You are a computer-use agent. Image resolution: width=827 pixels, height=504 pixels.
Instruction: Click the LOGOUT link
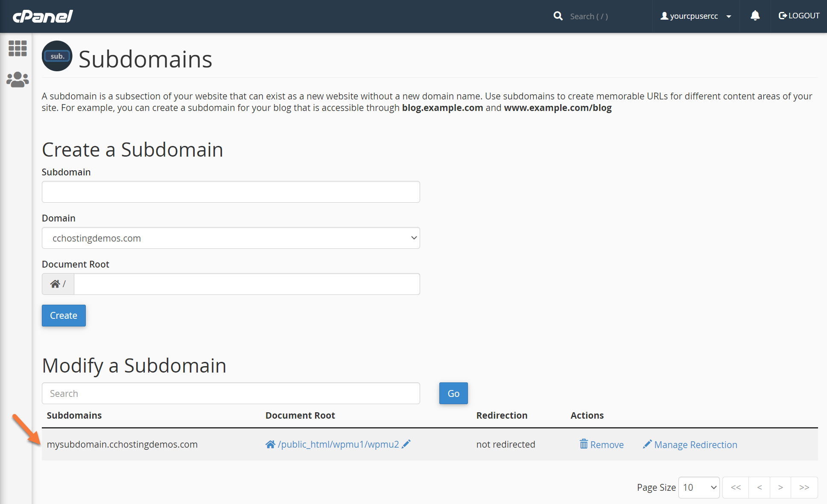(799, 16)
